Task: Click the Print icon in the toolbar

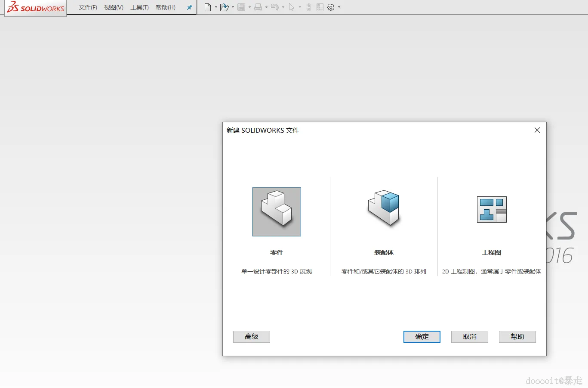Action: pyautogui.click(x=258, y=7)
